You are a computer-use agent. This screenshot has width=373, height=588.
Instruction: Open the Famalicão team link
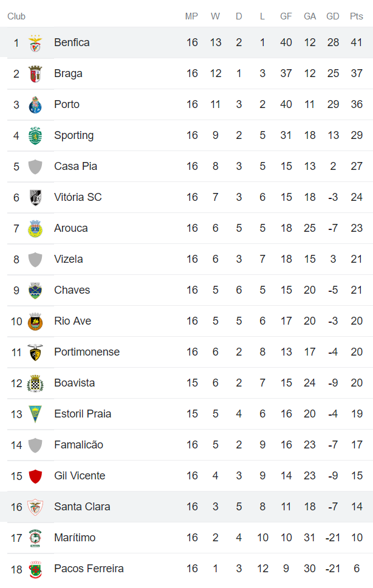pyautogui.click(x=78, y=445)
